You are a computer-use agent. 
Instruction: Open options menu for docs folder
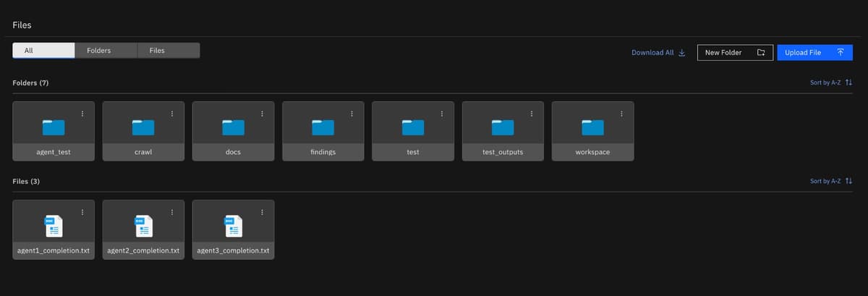pos(262,114)
